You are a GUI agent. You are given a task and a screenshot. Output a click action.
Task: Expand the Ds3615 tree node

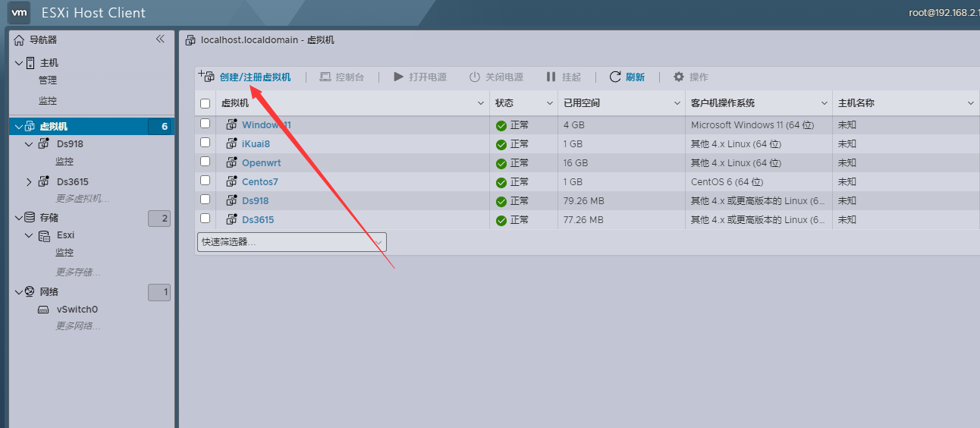pyautogui.click(x=29, y=182)
